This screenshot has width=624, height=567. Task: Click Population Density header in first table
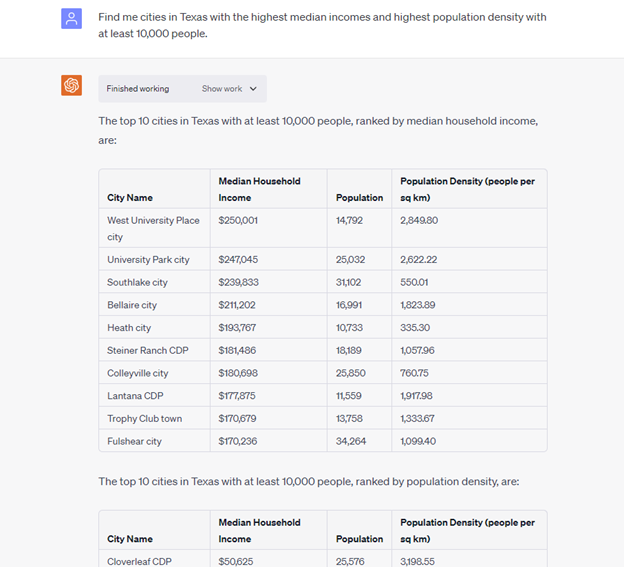[x=467, y=189]
